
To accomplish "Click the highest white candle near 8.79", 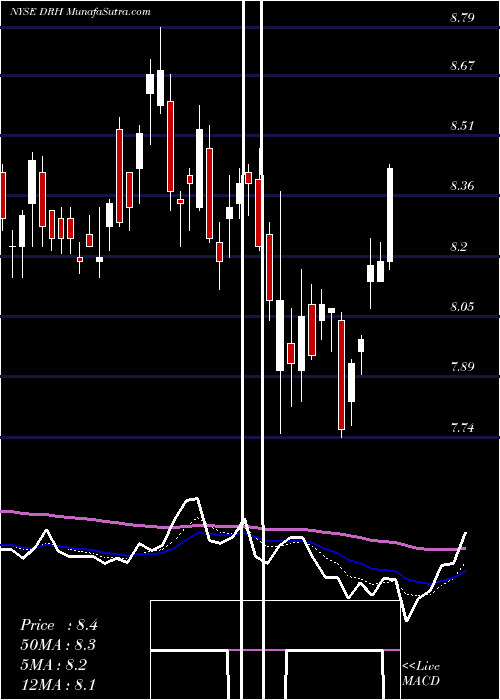I will [160, 88].
